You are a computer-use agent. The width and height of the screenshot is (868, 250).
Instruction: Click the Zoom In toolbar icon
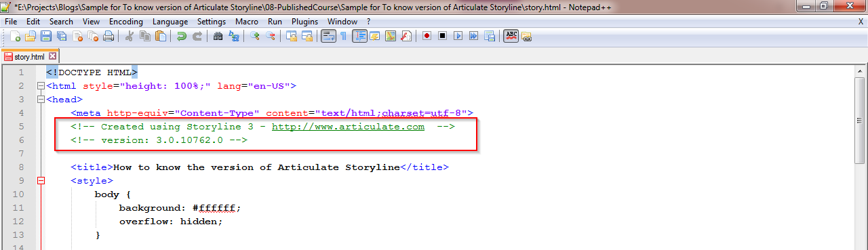coord(254,36)
